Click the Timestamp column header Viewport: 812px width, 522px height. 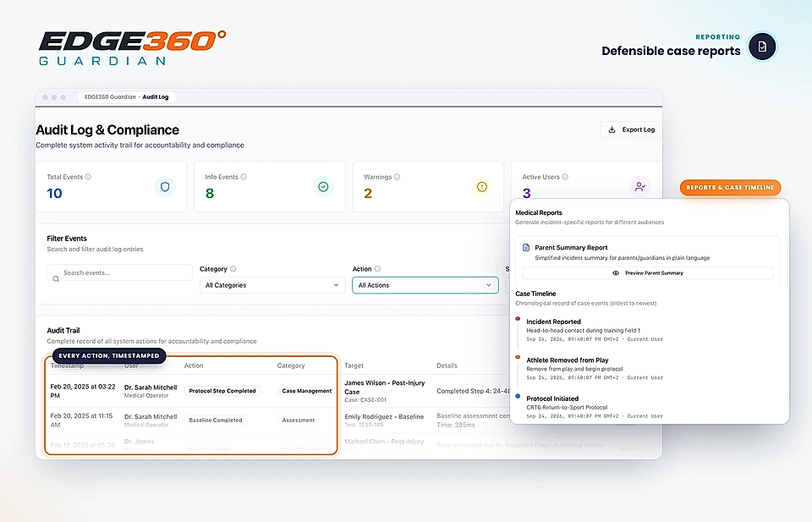click(x=67, y=365)
